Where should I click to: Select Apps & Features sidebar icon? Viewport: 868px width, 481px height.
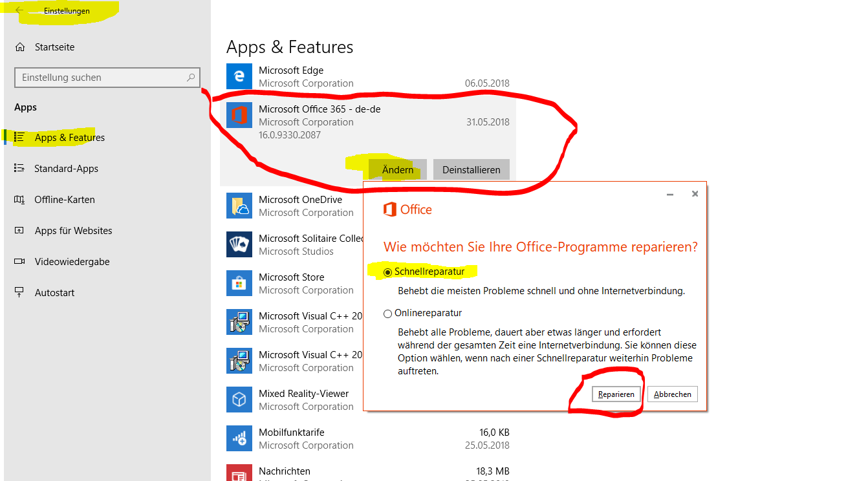click(x=19, y=138)
